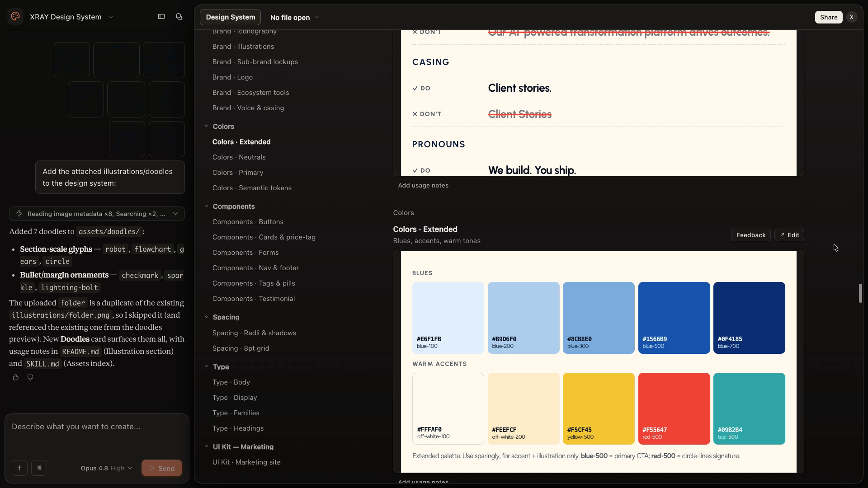Open Spacing · Radii & shadows page
This screenshot has height=488, width=868.
click(254, 333)
